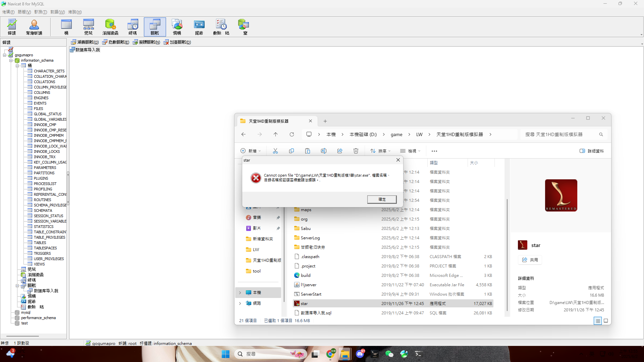Open Chrome from the taskbar
Image resolution: width=644 pixels, height=362 pixels.
tap(330, 354)
